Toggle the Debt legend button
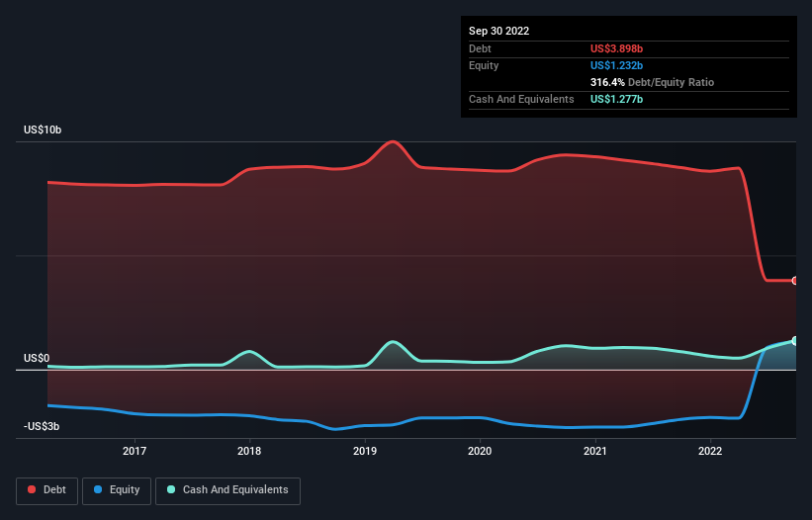Image resolution: width=812 pixels, height=520 pixels. [x=47, y=490]
